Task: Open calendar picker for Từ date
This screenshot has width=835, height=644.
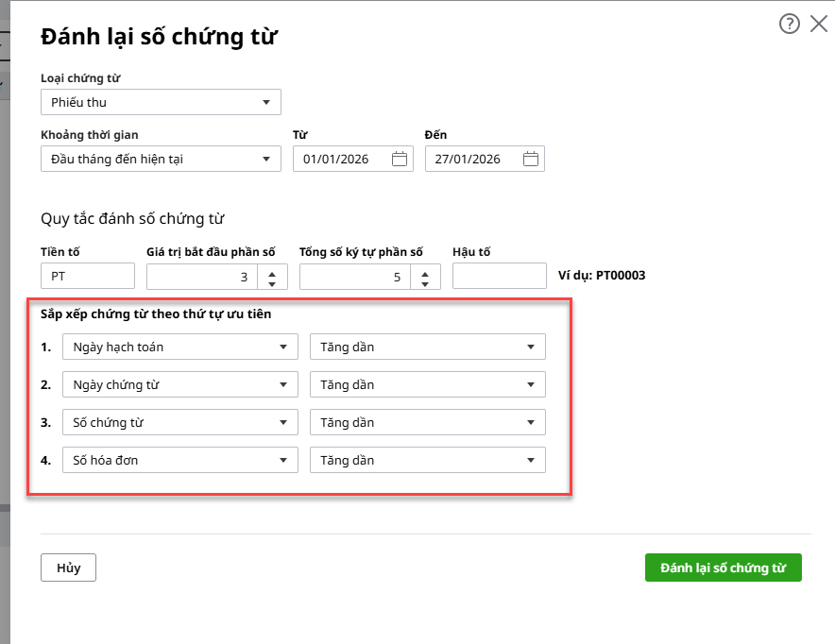Action: coord(400,160)
